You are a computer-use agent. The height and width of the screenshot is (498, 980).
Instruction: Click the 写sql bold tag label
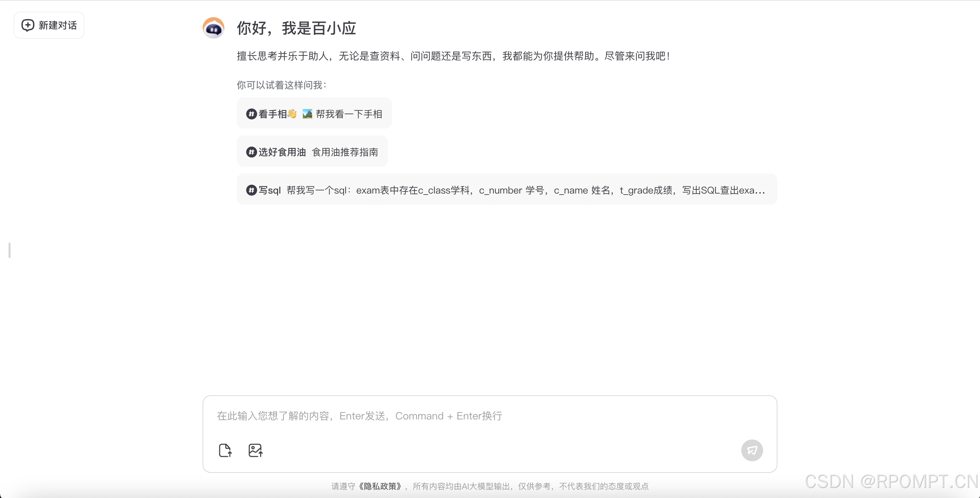click(270, 190)
